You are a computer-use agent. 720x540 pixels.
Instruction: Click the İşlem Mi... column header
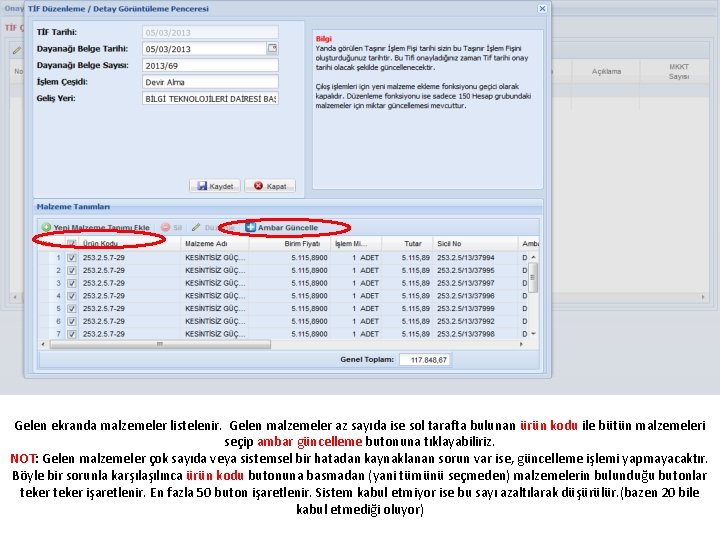pyautogui.click(x=356, y=243)
